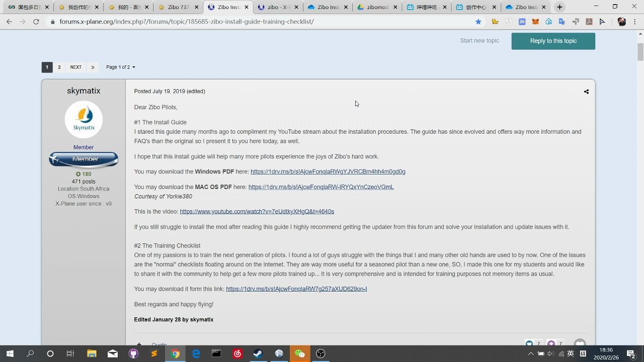Show hidden system tray icons
The height and width of the screenshot is (362, 644).
[530, 353]
